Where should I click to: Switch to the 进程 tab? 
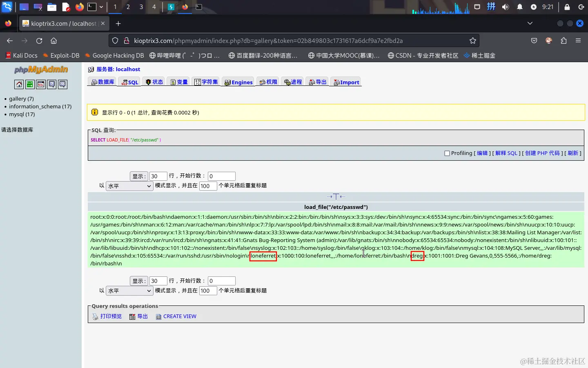pyautogui.click(x=293, y=82)
